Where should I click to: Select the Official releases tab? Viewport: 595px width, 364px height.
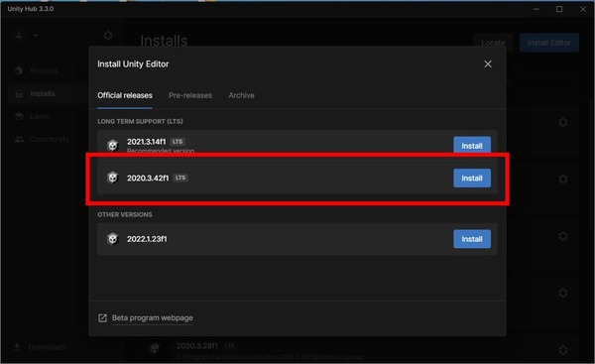click(x=125, y=95)
